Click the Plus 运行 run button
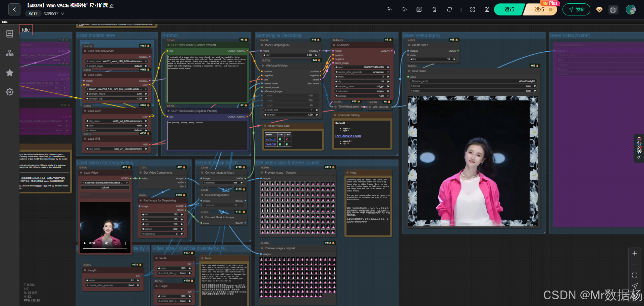Image resolution: width=644 pixels, height=306 pixels. (541, 9)
